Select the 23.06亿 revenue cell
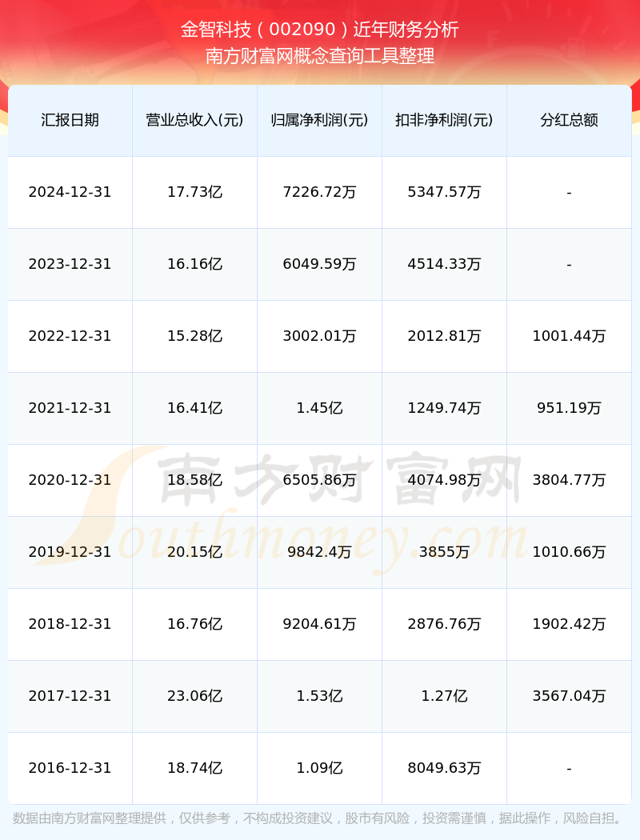The image size is (640, 840). pos(195,696)
